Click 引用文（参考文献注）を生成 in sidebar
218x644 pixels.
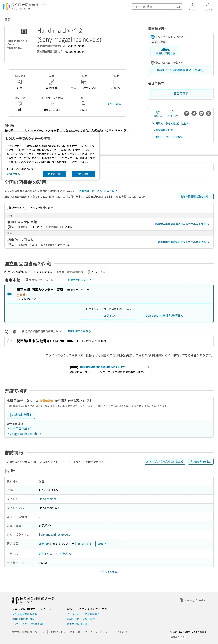tap(170, 123)
